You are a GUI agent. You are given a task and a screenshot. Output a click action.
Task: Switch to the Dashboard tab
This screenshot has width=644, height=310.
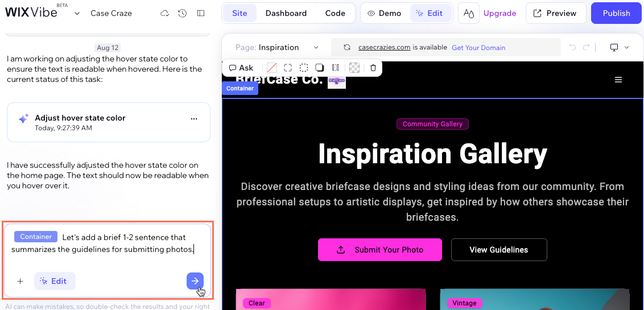point(286,13)
